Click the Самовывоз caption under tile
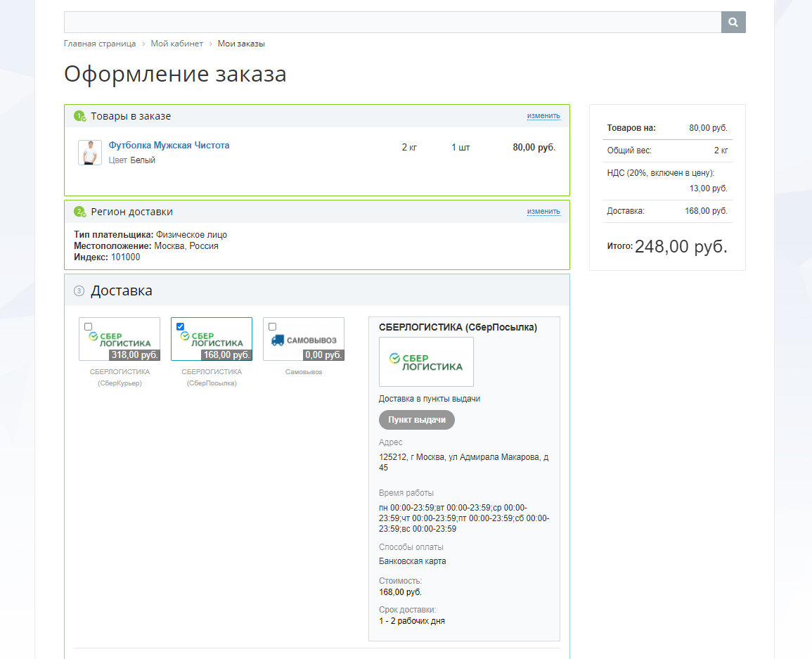This screenshot has width=812, height=659. pos(304,372)
